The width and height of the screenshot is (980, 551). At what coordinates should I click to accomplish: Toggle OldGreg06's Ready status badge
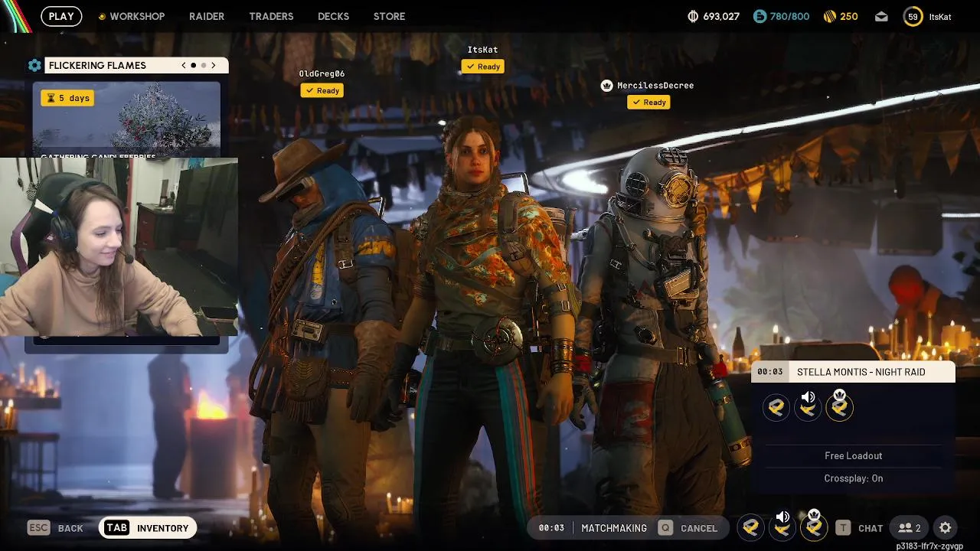coord(322,90)
